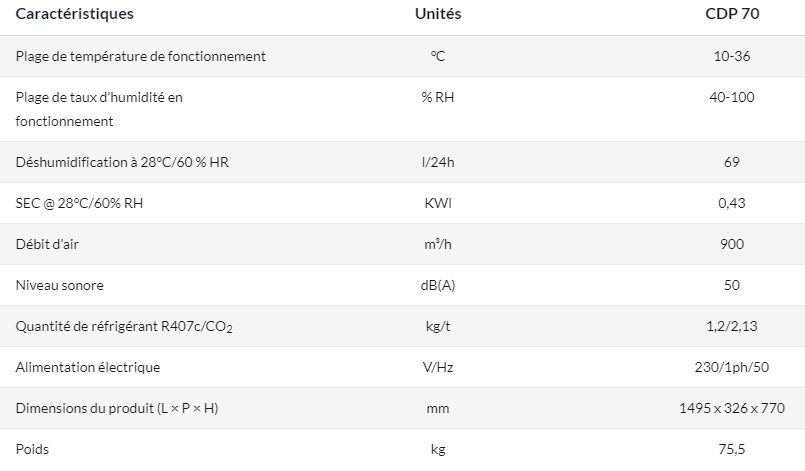The image size is (805, 471).
Task: Click the SEC @ 28°C/60% RH label
Action: click(86, 203)
